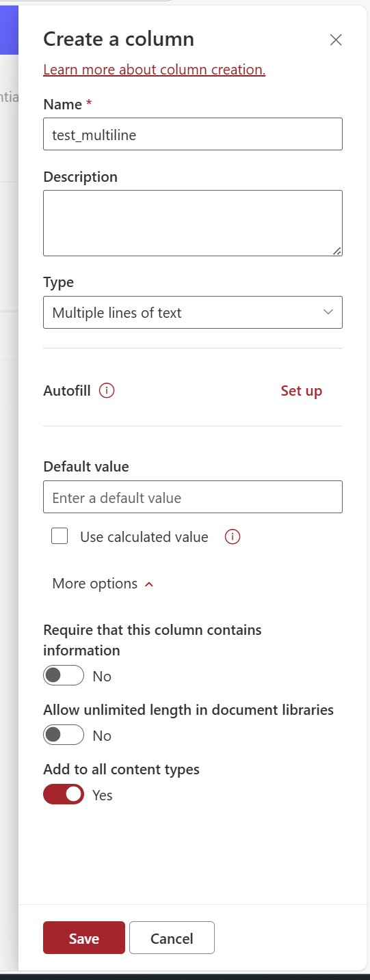The width and height of the screenshot is (370, 980).
Task: Click Set up for Autofill
Action: 301,391
